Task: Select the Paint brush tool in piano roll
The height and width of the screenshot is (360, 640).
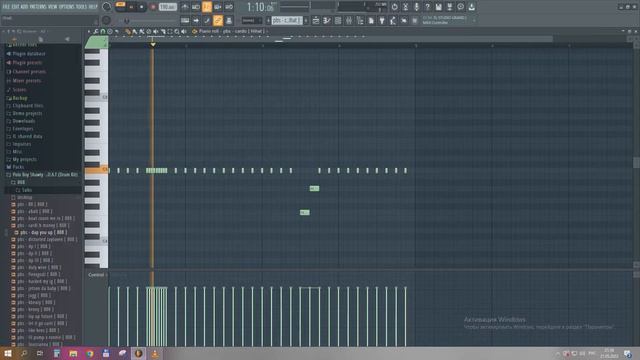Action: [x=135, y=31]
